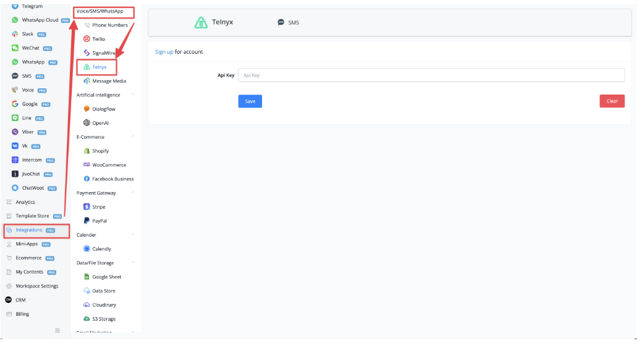Screen dimensions: 644x346
Task: Follow the Sign up link
Action: pyautogui.click(x=164, y=52)
